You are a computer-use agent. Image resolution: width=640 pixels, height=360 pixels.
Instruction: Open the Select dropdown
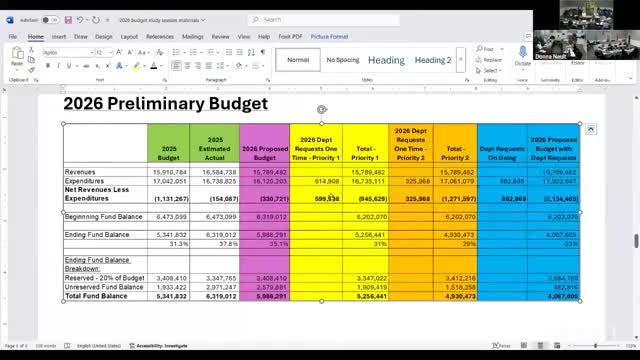(489, 71)
